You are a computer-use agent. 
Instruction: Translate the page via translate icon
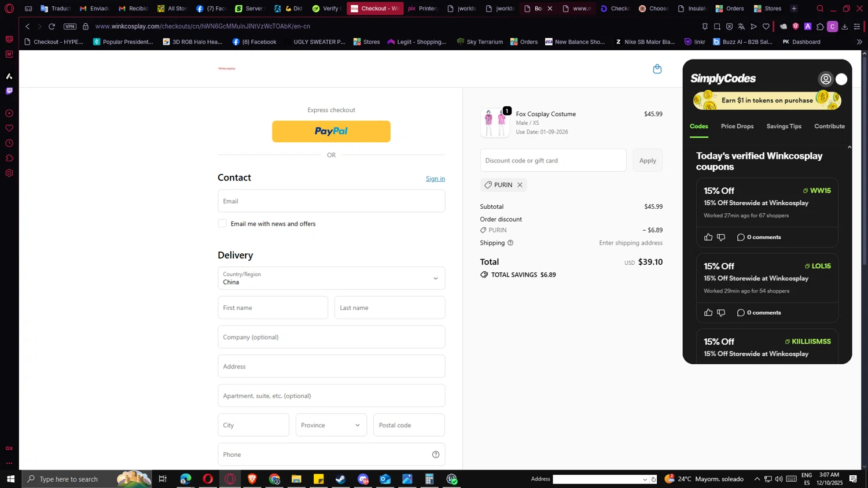tap(741, 27)
